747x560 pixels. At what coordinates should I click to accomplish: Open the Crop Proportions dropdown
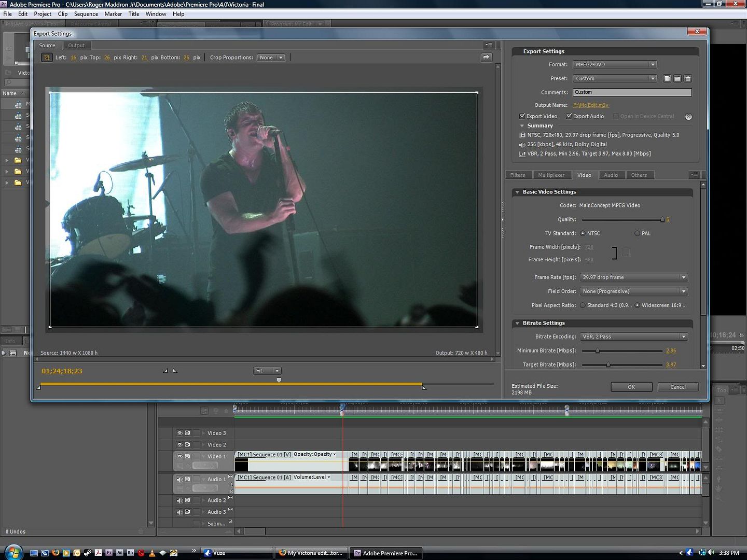tap(271, 58)
